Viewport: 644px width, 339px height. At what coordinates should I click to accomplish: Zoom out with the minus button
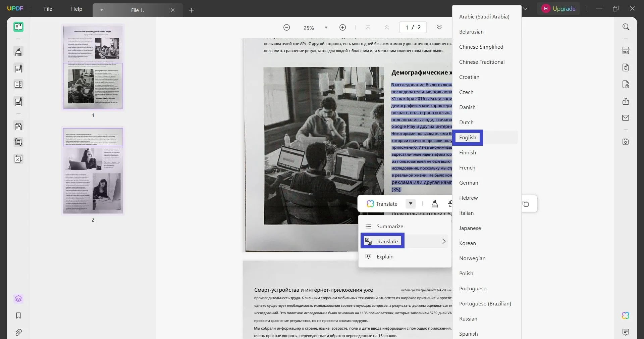[x=286, y=28]
